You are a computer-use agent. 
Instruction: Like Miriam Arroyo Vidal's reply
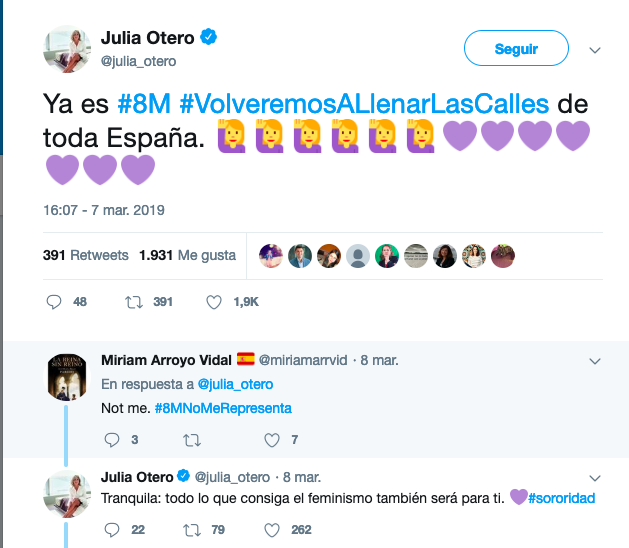click(272, 440)
